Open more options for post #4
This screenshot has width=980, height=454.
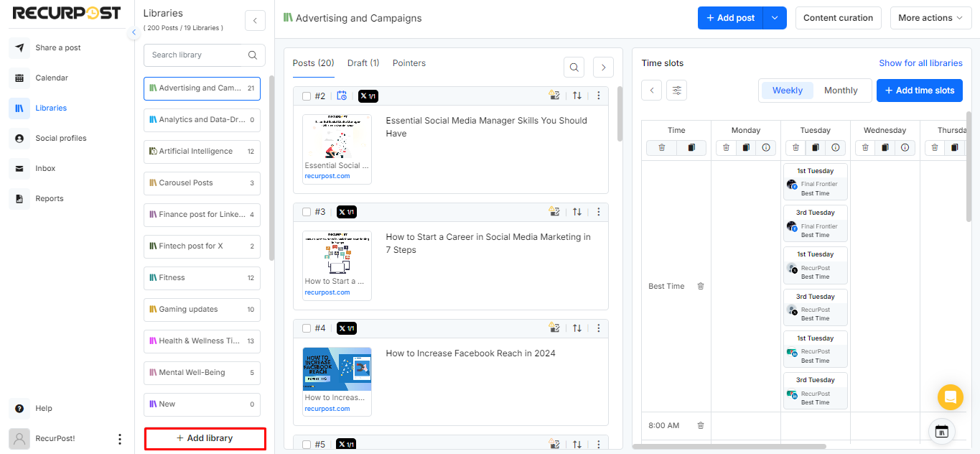click(599, 328)
